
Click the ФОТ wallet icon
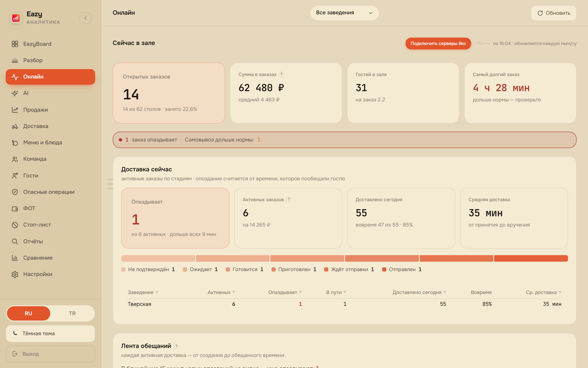pyautogui.click(x=15, y=208)
